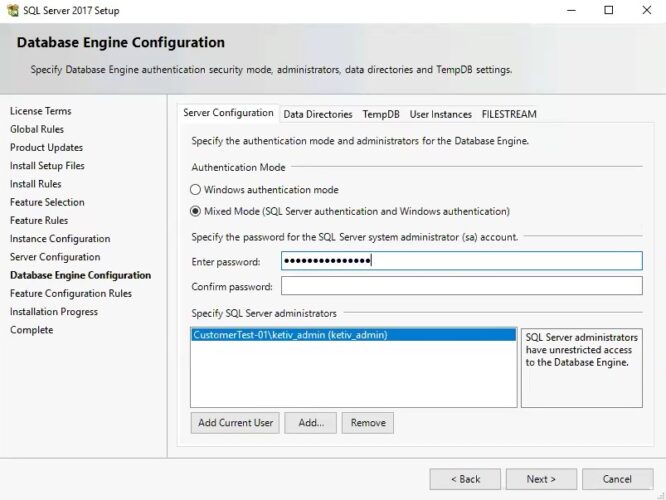666x500 pixels.
Task: Click the Enter password field
Action: pyautogui.click(x=461, y=261)
